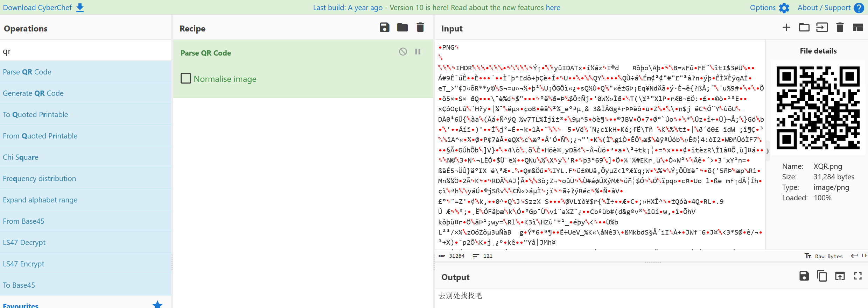
Task: Replace input with output icon
Action: click(840, 276)
